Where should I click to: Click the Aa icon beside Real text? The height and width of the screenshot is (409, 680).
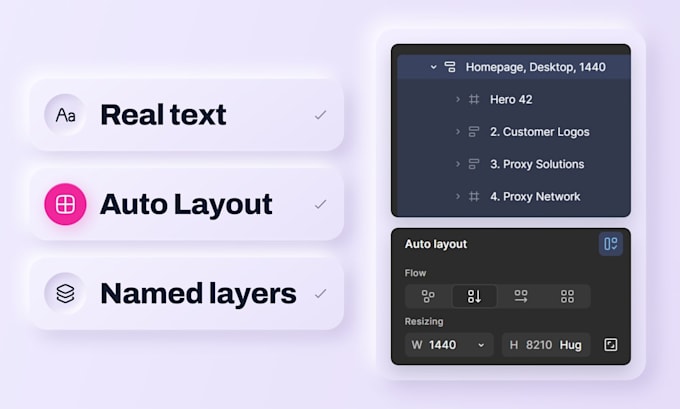(x=65, y=115)
